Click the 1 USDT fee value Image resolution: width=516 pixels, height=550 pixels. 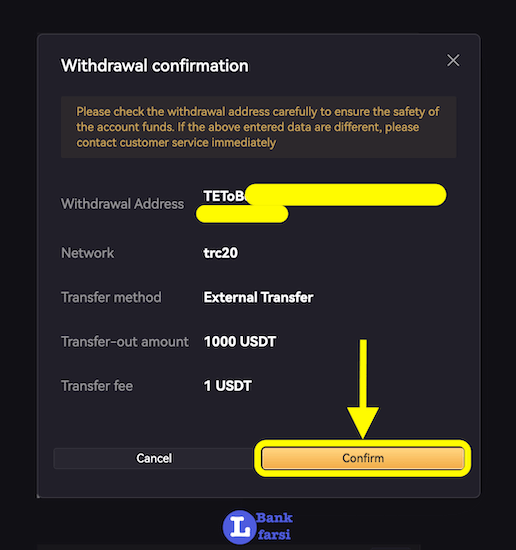[x=228, y=386]
